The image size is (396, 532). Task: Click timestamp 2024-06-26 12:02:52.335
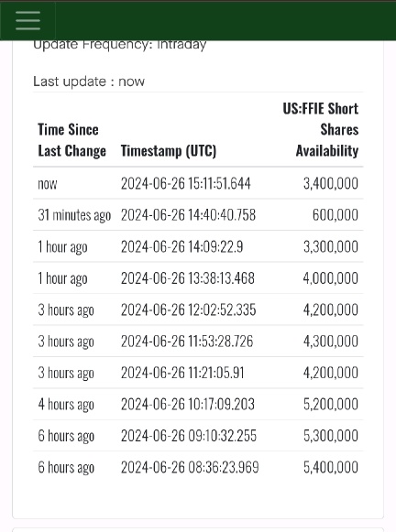click(189, 309)
